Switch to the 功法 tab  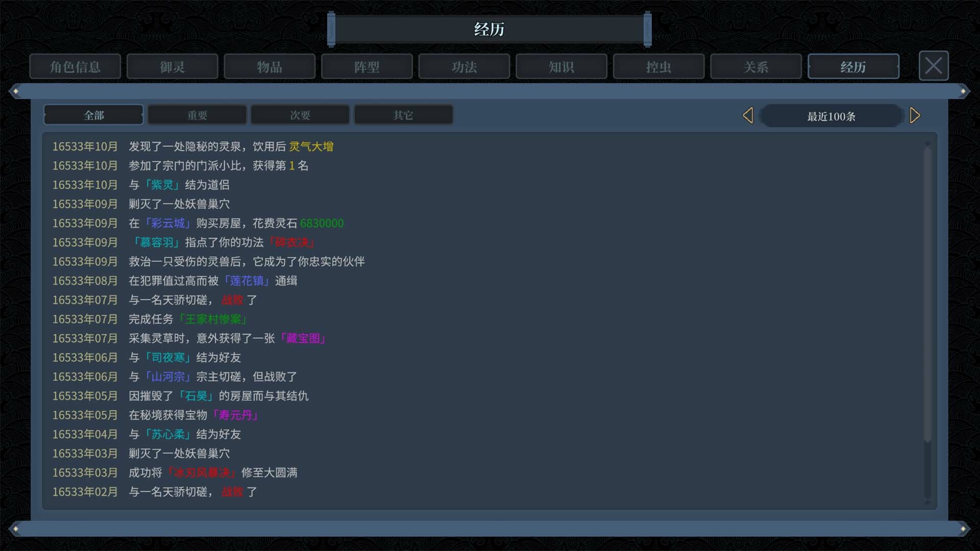pyautogui.click(x=464, y=67)
